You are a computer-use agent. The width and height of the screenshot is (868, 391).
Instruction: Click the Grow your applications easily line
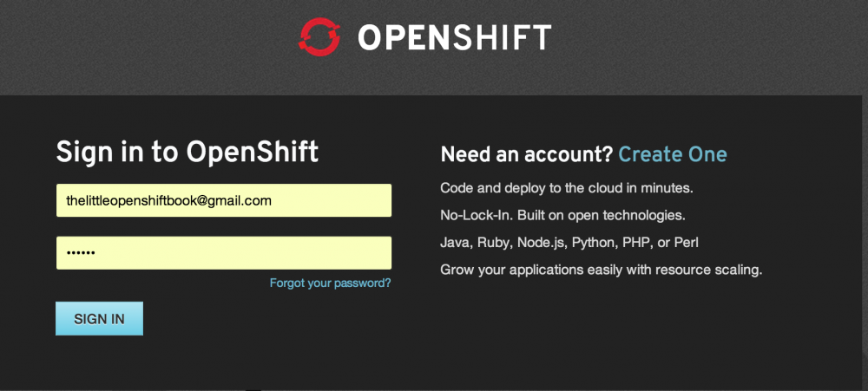click(x=601, y=270)
